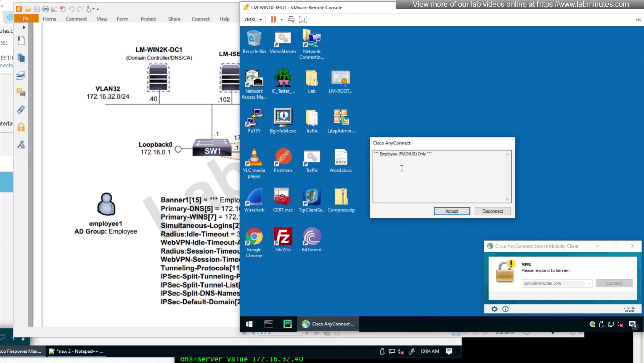The width and height of the screenshot is (644, 363).
Task: Launch the Postman desktop icon
Action: pyautogui.click(x=283, y=159)
